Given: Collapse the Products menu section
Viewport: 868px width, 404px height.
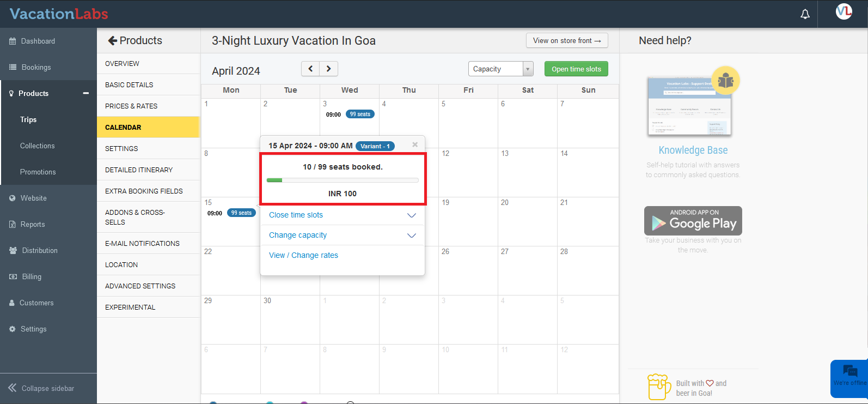Looking at the screenshot, I should pyautogui.click(x=85, y=93).
